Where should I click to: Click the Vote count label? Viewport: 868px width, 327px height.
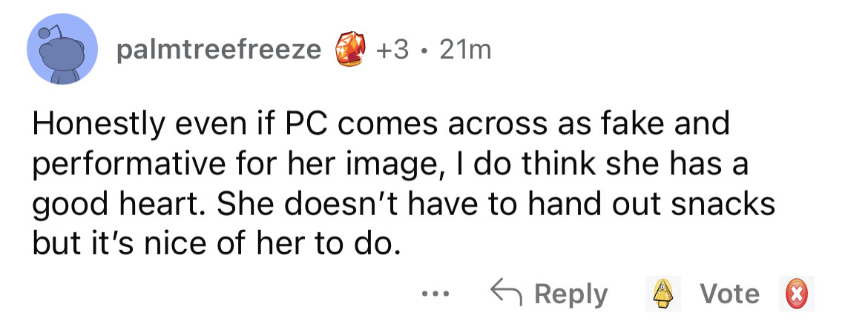731,294
